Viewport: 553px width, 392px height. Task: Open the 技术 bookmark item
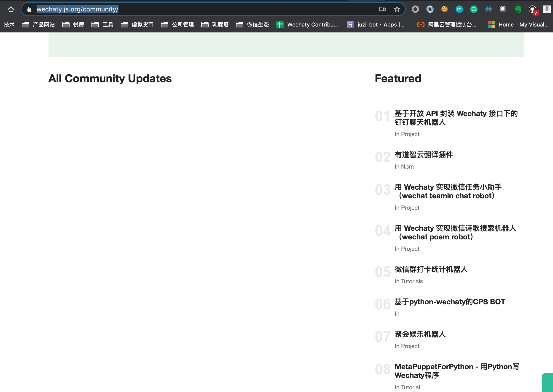(x=9, y=24)
